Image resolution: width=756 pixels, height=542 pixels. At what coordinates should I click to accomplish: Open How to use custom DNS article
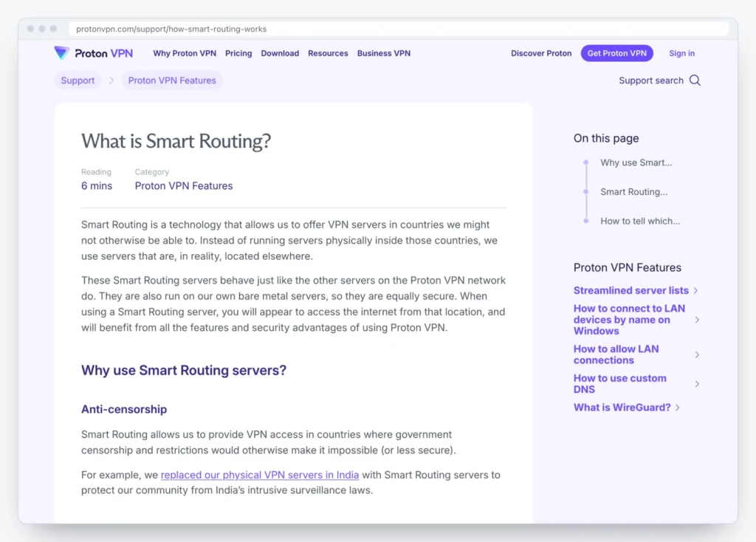(620, 384)
